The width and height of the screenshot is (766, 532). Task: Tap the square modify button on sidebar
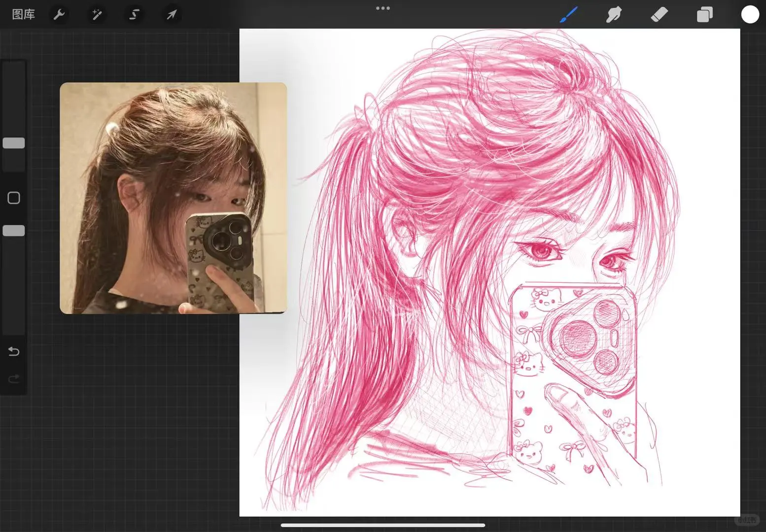point(14,198)
